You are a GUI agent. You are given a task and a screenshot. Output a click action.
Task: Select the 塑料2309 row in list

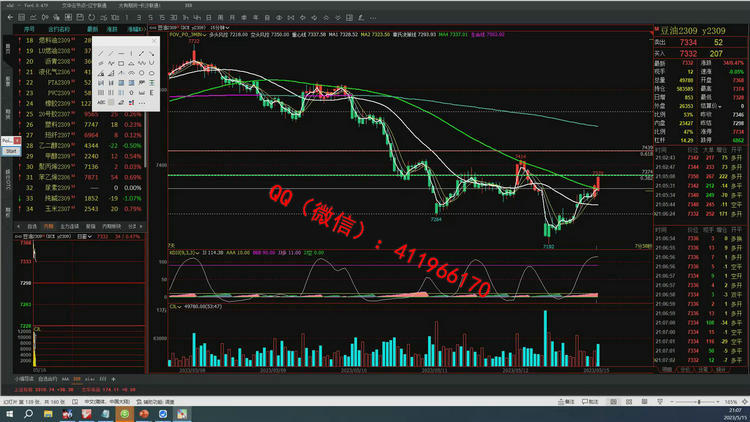81,124
